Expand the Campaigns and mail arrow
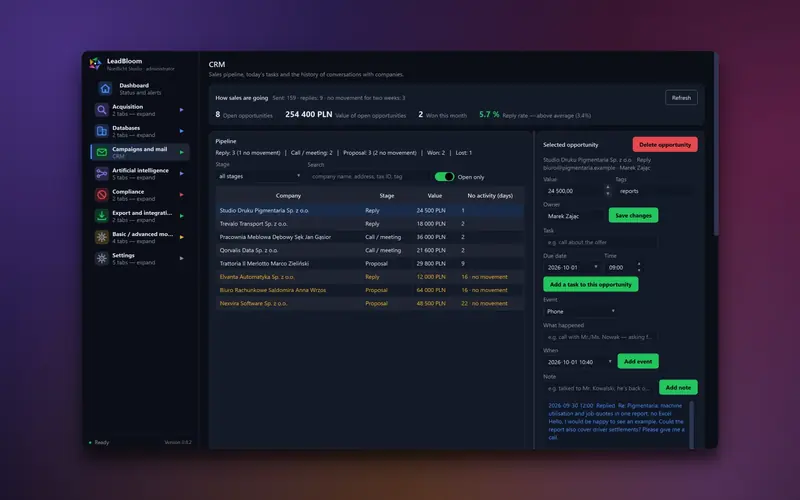This screenshot has height=500, width=800. [x=181, y=152]
